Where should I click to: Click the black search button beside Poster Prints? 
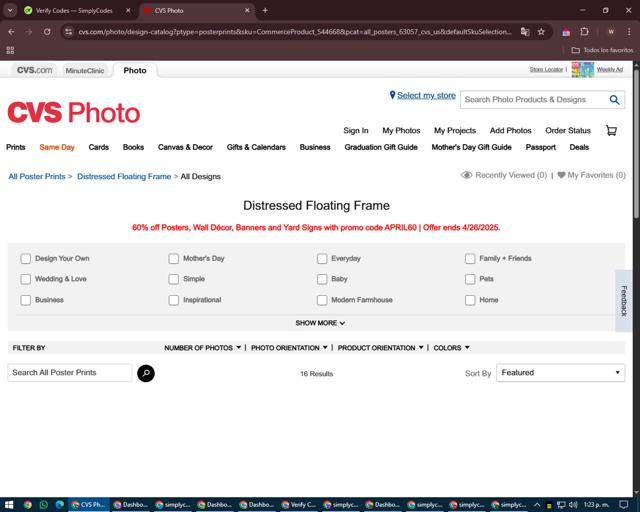146,373
